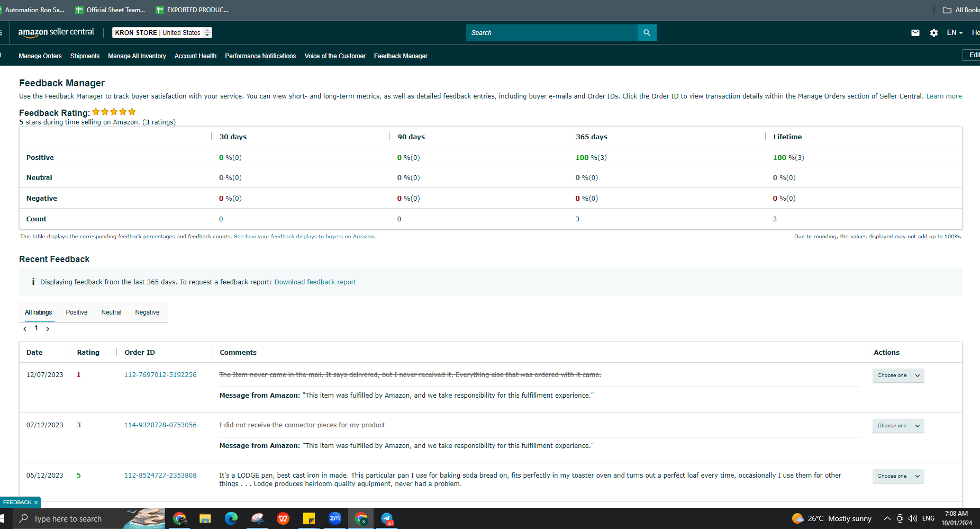Expand Choose one for 06/12/2023 feedback
The width and height of the screenshot is (980, 529).
pyautogui.click(x=898, y=476)
